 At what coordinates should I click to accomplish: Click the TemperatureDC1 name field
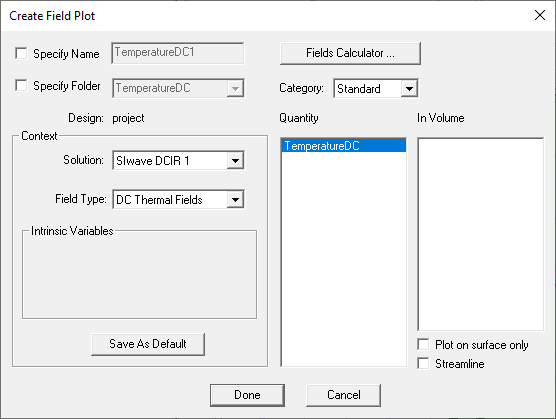[x=178, y=53]
